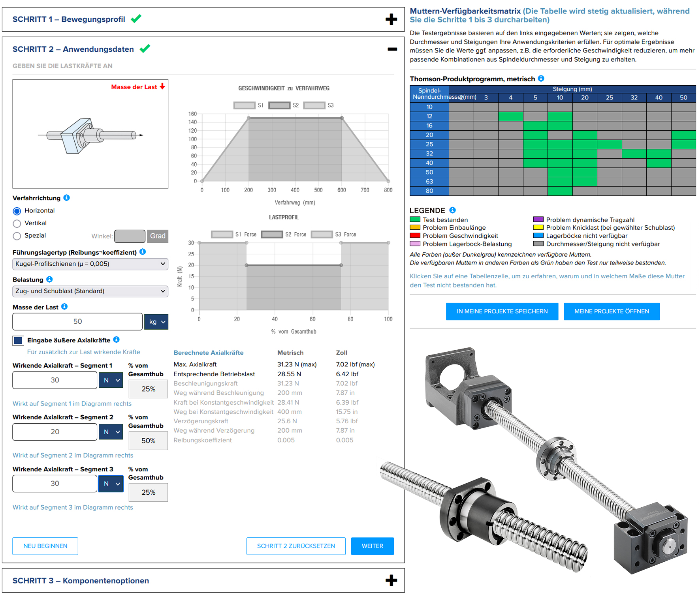The height and width of the screenshot is (606, 700).
Task: Click info icon next to Verfahrrichtung
Action: point(67,198)
